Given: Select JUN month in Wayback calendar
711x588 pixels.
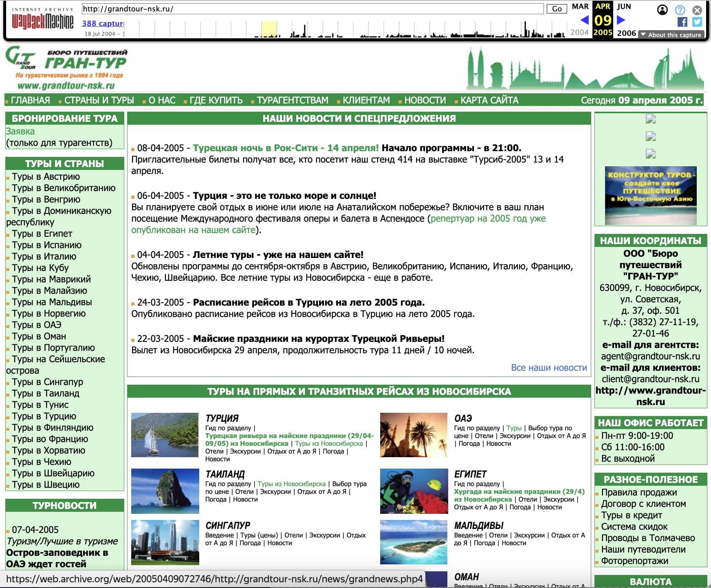Looking at the screenshot, I should coord(623,7).
